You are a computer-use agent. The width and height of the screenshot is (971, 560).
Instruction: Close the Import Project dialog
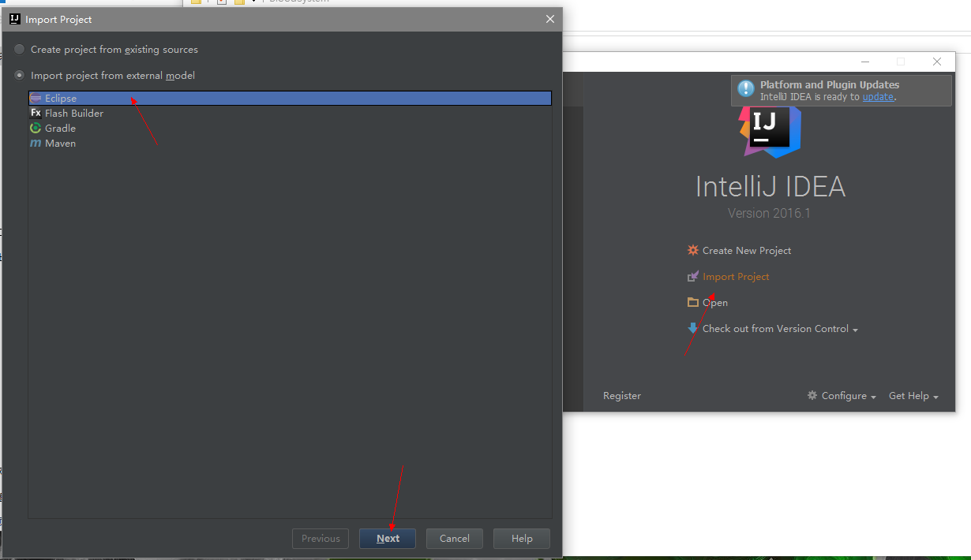[549, 19]
